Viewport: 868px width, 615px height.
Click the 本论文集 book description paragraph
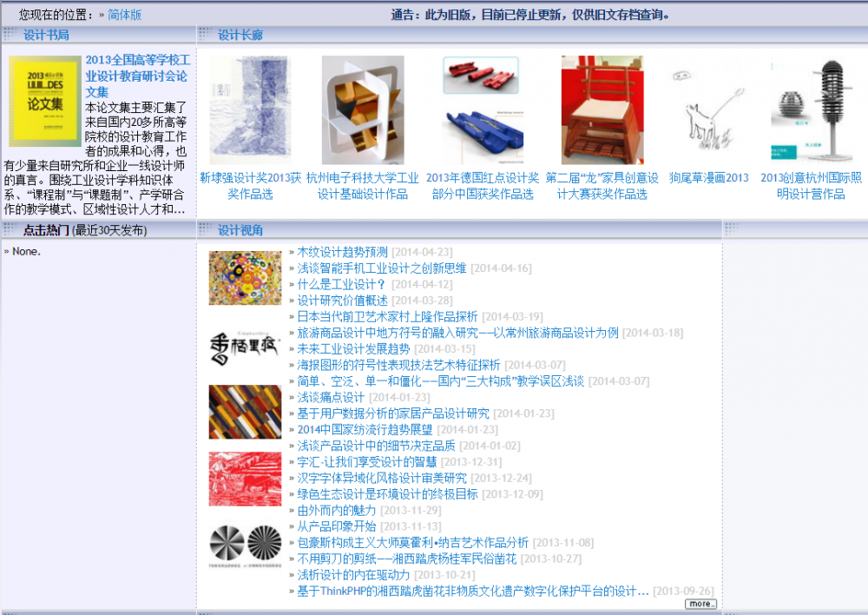pyautogui.click(x=97, y=158)
